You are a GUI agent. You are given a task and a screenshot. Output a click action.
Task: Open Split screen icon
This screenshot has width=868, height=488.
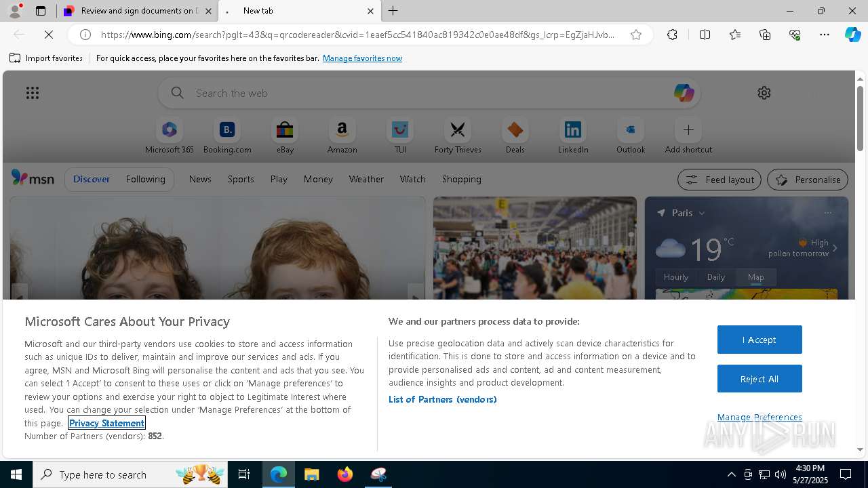click(x=705, y=35)
